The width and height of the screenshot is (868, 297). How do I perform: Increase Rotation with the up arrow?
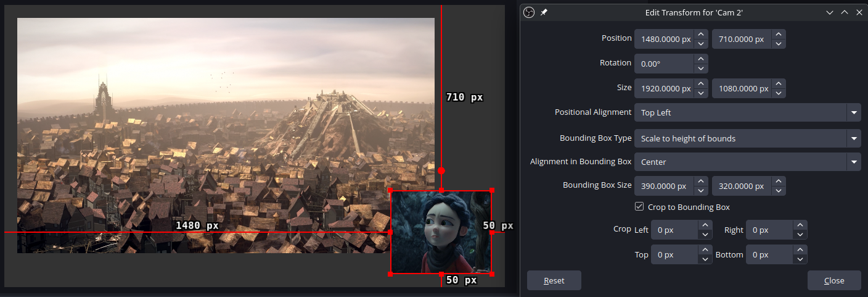[701, 59]
